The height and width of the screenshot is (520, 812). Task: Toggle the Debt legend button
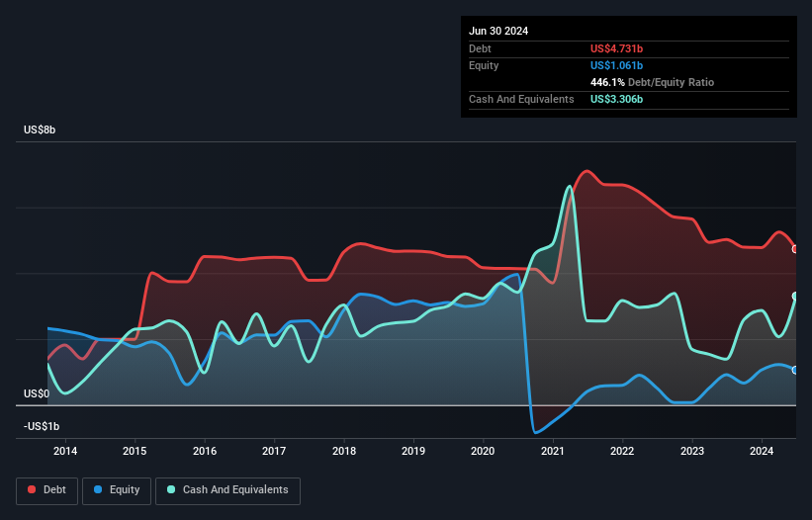click(46, 490)
